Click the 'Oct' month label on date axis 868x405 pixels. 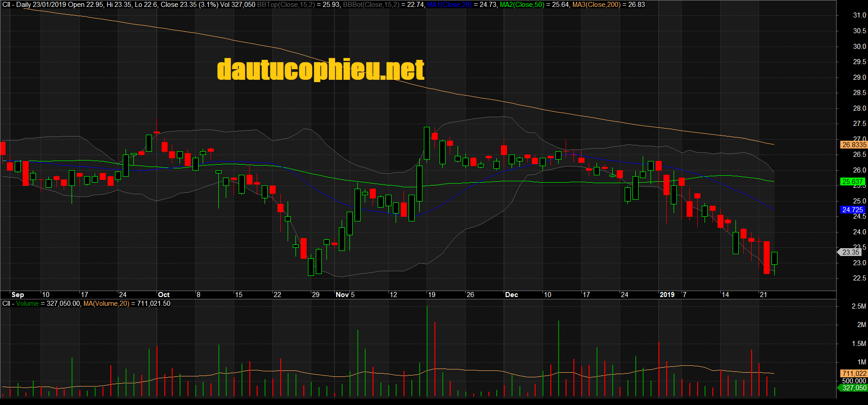point(163,295)
